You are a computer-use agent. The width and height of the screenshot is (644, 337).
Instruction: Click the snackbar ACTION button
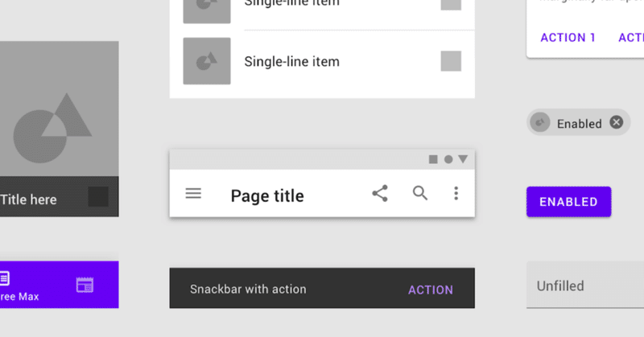[x=431, y=290]
